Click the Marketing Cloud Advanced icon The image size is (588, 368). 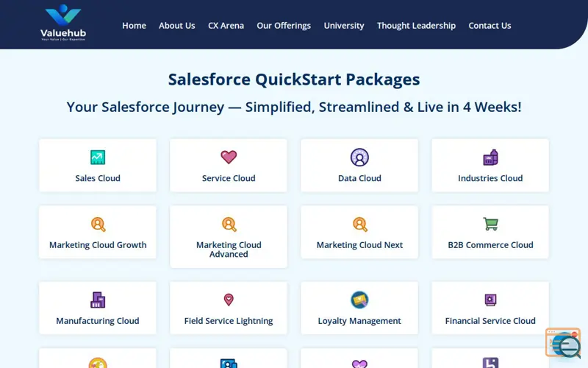coord(229,224)
